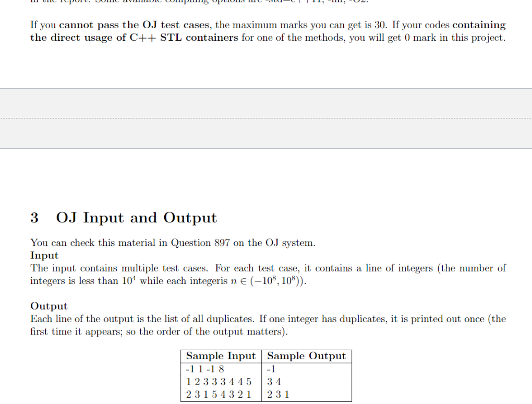Click the dashed page-break divider line
532x404 pixels.
coord(266,118)
